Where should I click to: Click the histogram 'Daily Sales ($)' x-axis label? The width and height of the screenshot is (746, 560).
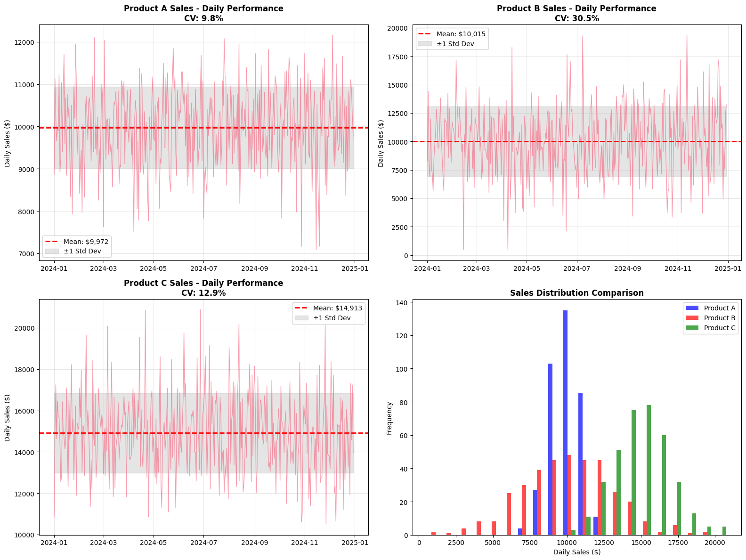[x=577, y=552]
